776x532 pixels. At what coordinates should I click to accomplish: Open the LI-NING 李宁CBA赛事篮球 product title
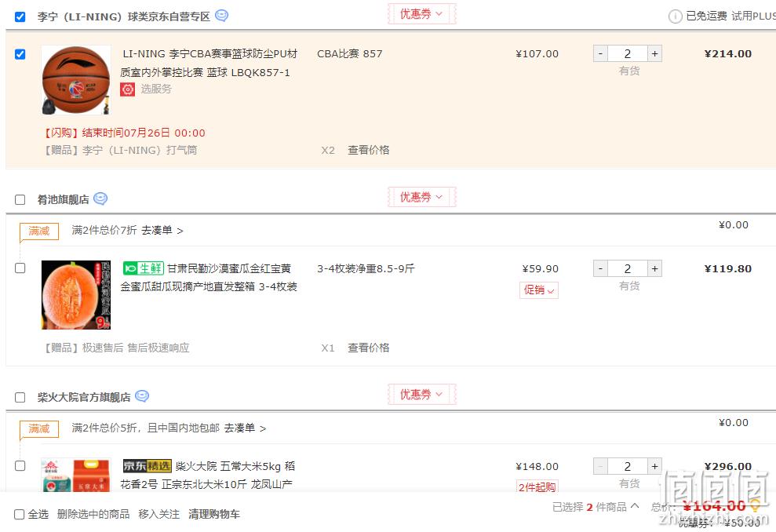(209, 63)
